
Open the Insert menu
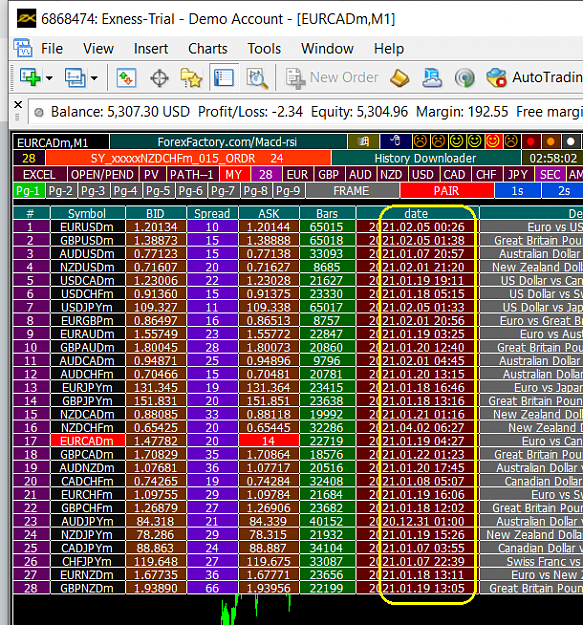151,49
